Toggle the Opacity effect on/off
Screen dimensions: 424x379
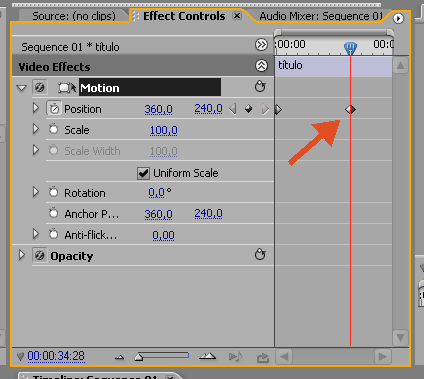pos(39,256)
